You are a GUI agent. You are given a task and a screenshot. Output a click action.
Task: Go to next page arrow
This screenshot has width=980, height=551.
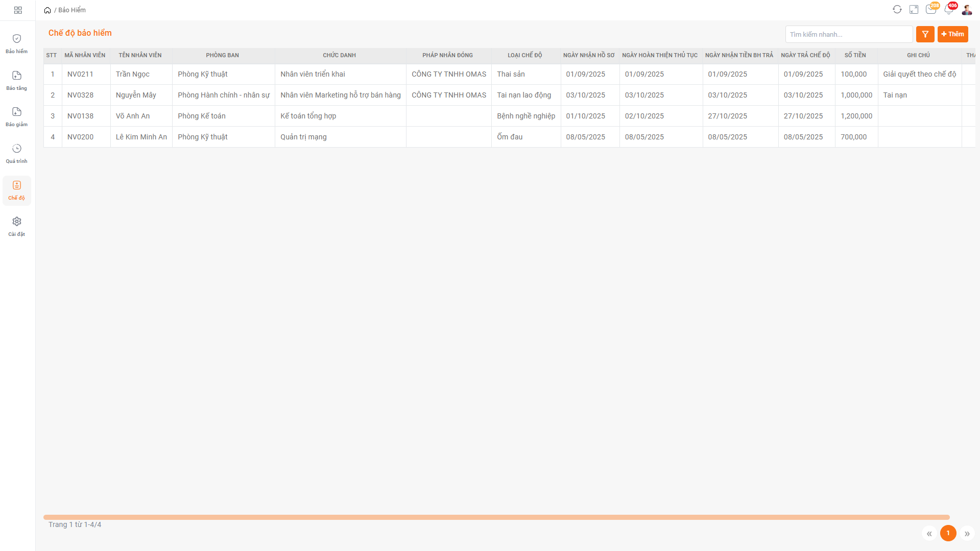tap(967, 534)
